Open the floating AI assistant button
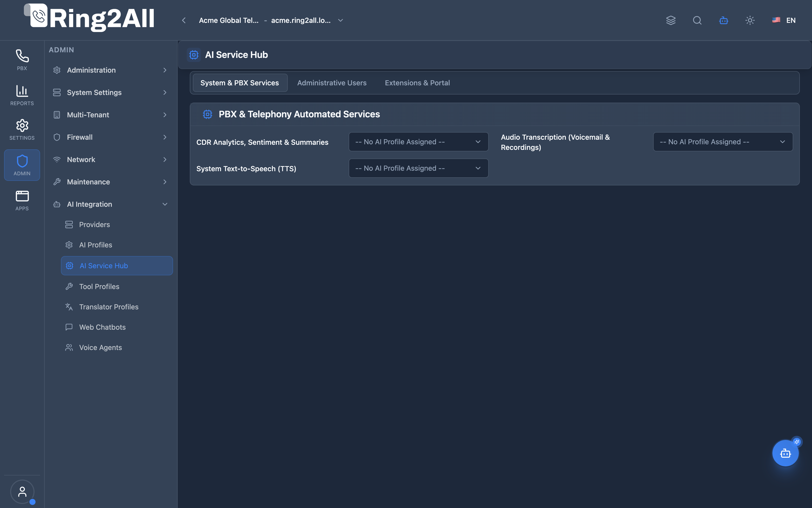812x508 pixels. coord(786,453)
